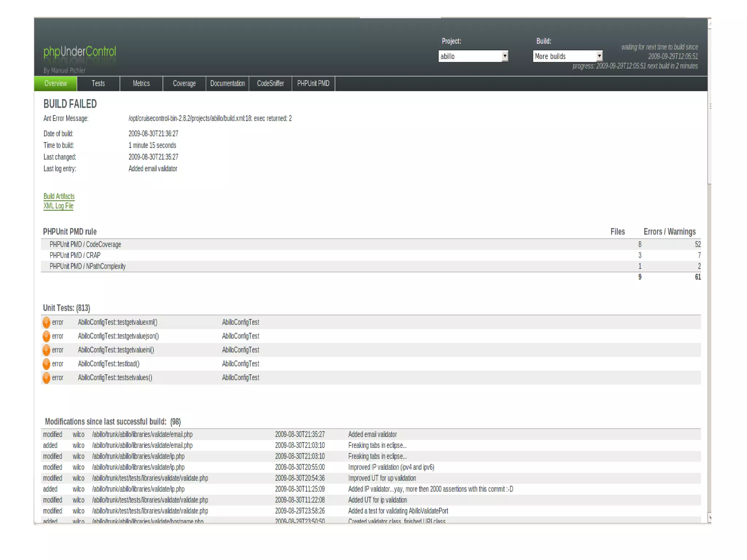Open the XML Log File link
The width and height of the screenshot is (747, 560).
(58, 206)
